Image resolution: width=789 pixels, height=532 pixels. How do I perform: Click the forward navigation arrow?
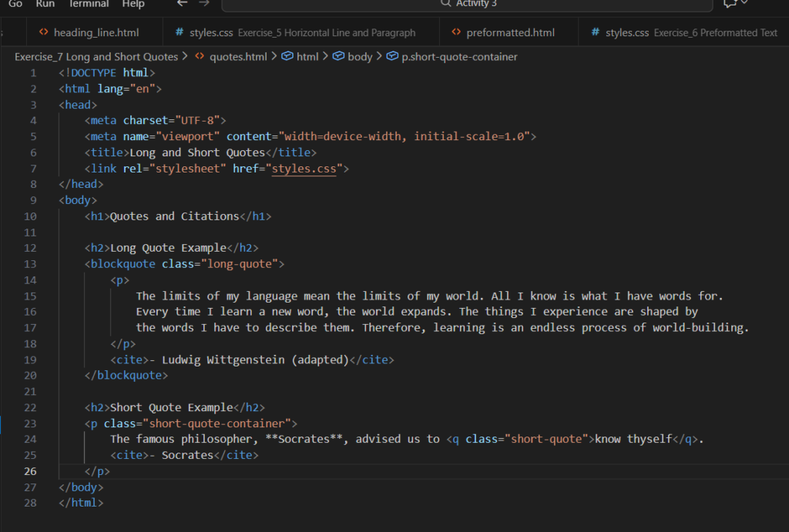click(x=204, y=4)
